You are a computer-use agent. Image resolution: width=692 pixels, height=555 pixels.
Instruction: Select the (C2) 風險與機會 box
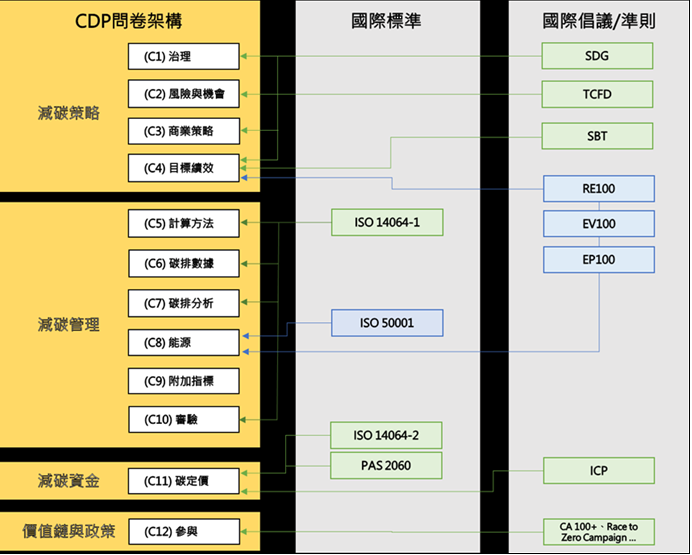click(184, 94)
